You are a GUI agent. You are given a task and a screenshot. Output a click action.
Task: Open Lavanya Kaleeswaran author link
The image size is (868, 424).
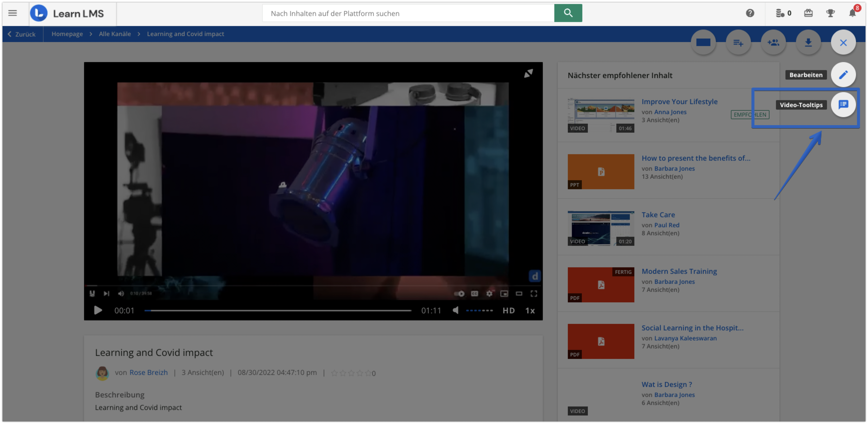685,338
